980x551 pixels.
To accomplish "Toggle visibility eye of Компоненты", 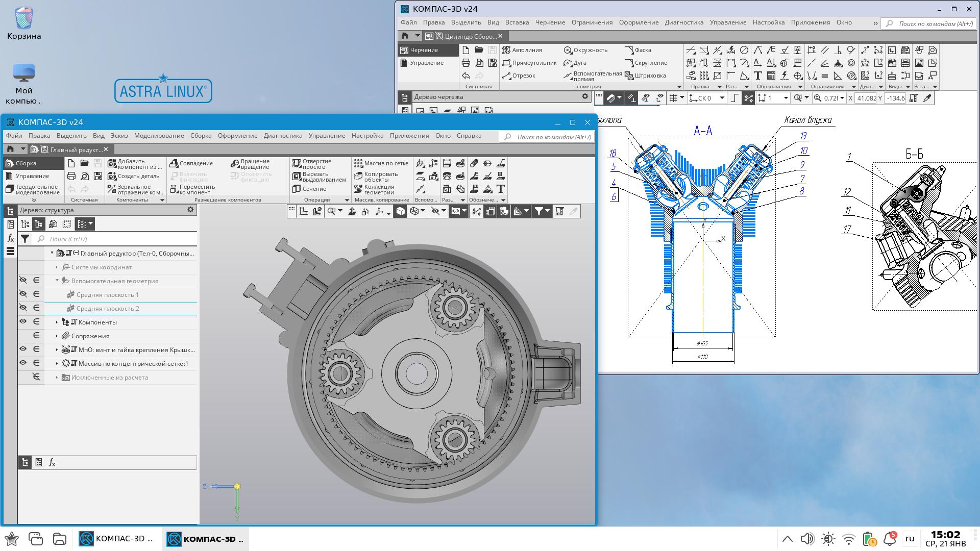I will coord(23,322).
